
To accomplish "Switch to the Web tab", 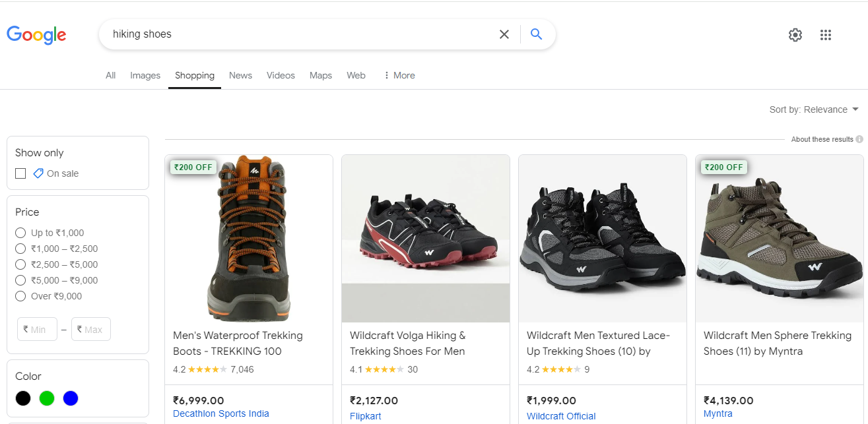I will tap(356, 75).
